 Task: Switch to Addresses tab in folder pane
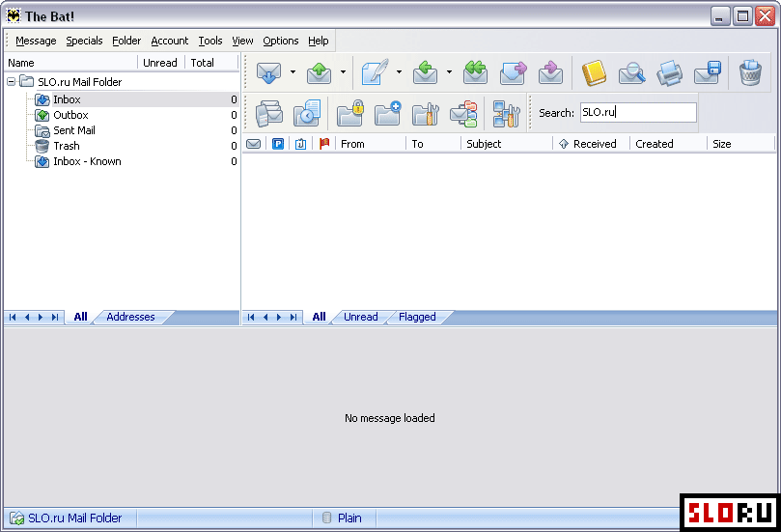130,317
